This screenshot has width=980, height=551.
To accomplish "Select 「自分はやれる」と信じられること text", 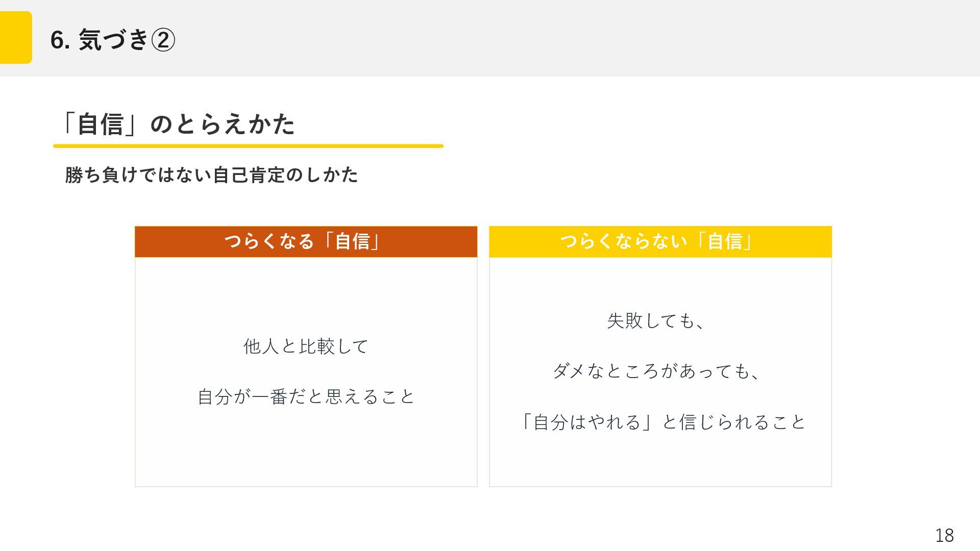I will 661,422.
